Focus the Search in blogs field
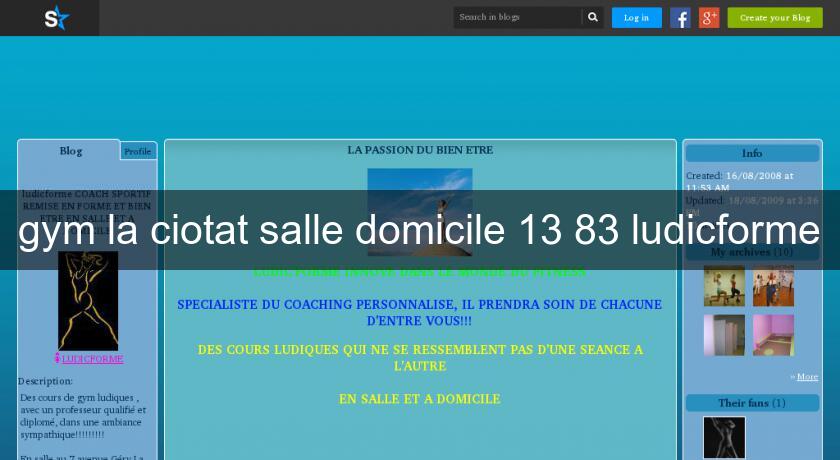This screenshot has width=840, height=460. coord(518,17)
